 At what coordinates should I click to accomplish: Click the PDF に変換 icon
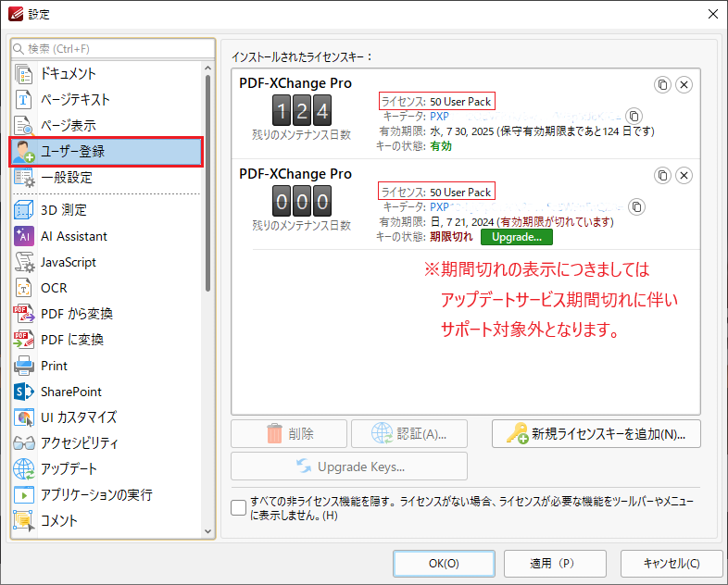tap(24, 340)
